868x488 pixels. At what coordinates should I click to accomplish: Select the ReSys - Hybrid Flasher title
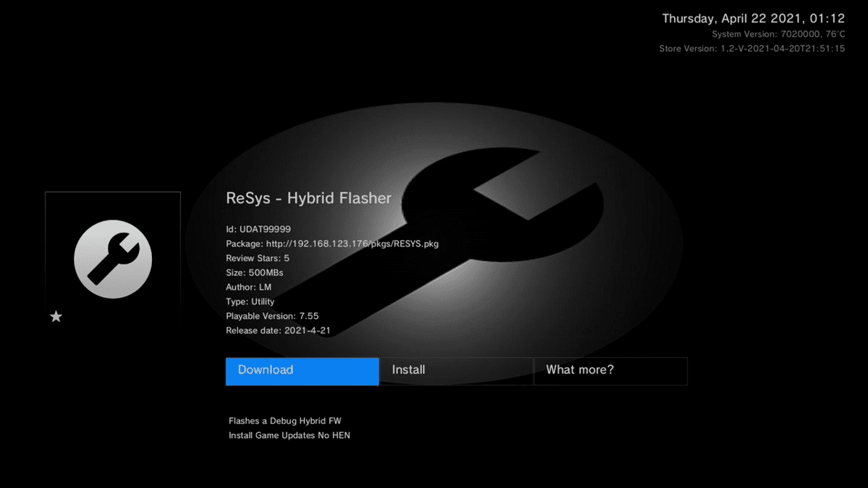(309, 198)
